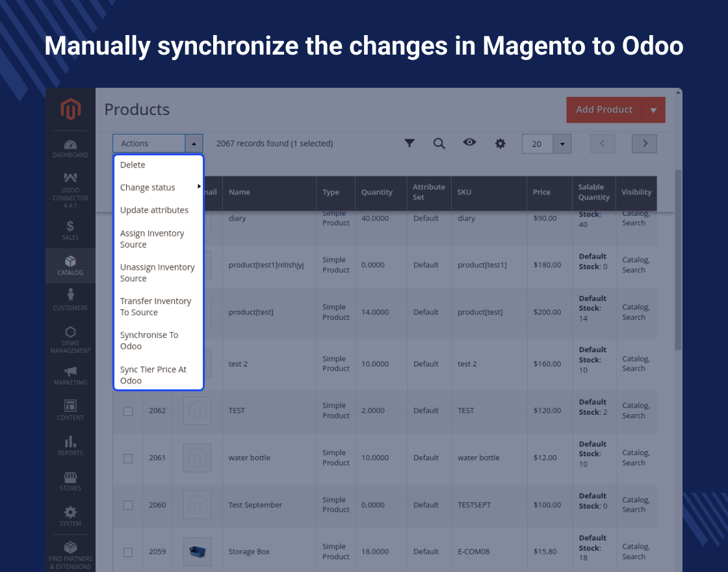Open Demo Management sidebar menu
Screen dimensions: 728x572
70,339
